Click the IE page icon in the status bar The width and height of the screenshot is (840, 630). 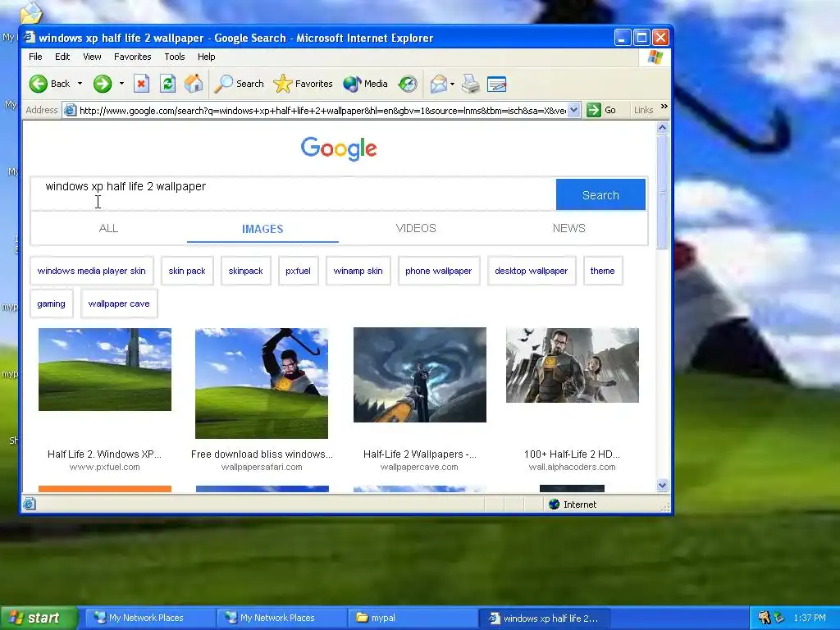pyautogui.click(x=30, y=504)
